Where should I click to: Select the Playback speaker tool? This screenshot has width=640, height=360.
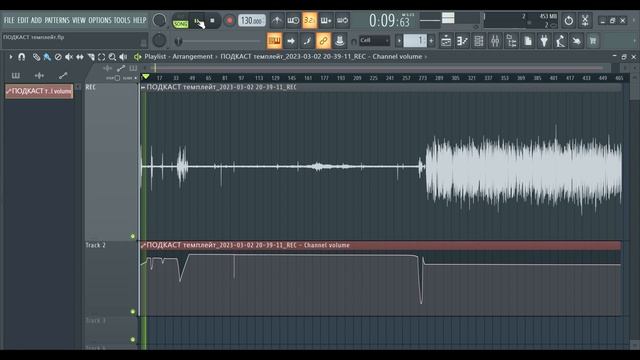tap(123, 57)
